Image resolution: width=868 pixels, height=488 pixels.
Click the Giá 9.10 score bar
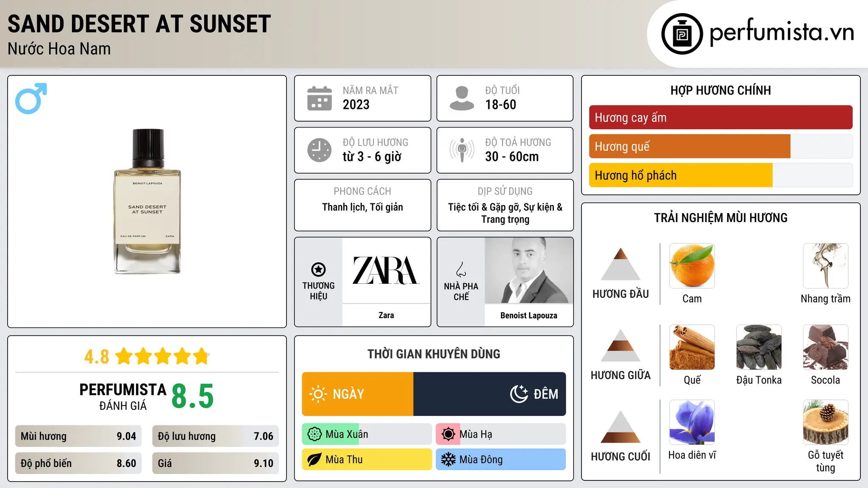pyautogui.click(x=215, y=463)
